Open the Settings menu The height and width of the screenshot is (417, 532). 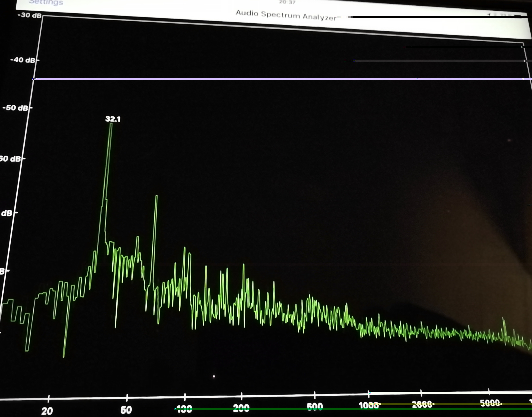(46, 2)
